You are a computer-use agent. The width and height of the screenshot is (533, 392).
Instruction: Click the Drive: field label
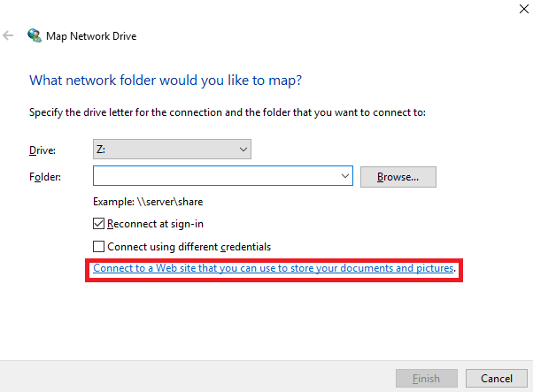[x=42, y=150]
